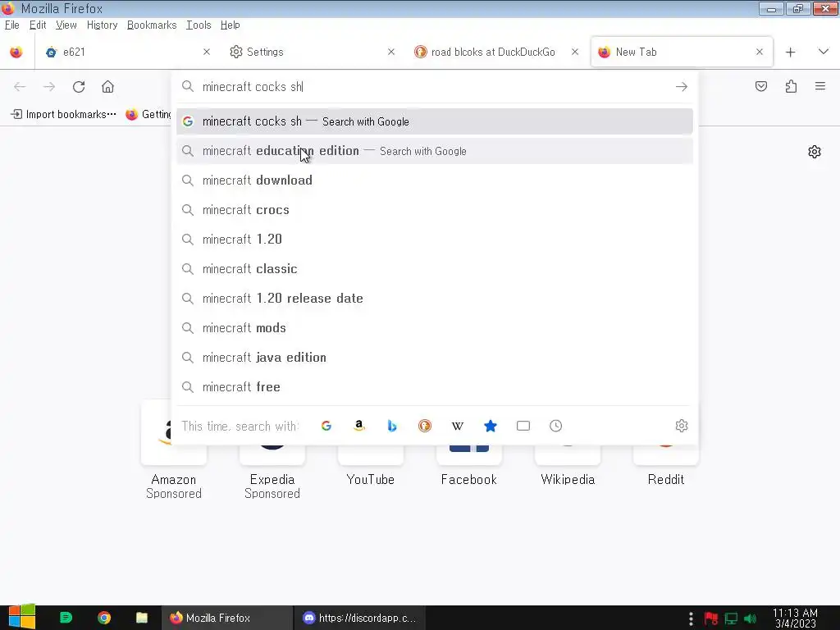This screenshot has height=630, width=840.
Task: Select 'minecraft cocks sh' Search with Google row
Action: (x=435, y=121)
